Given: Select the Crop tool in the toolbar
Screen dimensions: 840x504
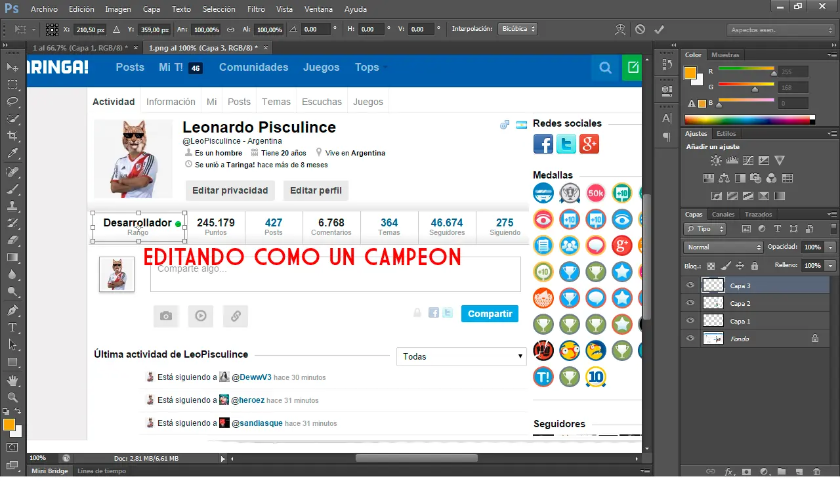Looking at the screenshot, I should (x=12, y=136).
